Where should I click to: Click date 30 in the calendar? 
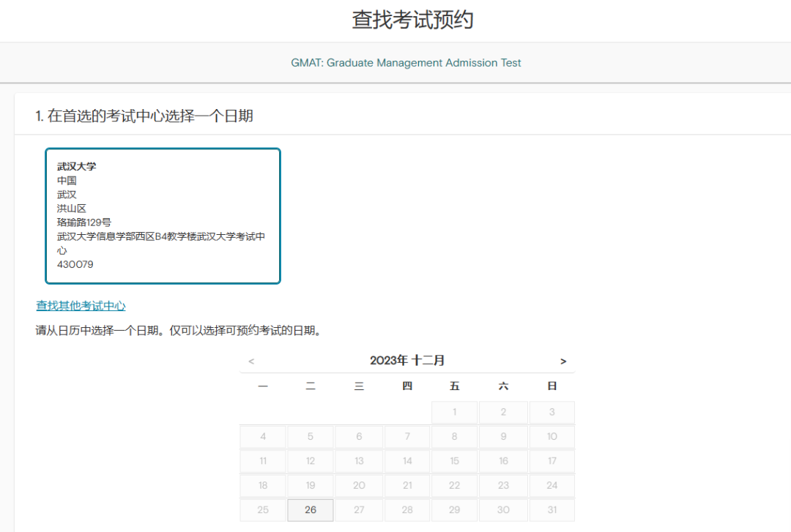503,510
